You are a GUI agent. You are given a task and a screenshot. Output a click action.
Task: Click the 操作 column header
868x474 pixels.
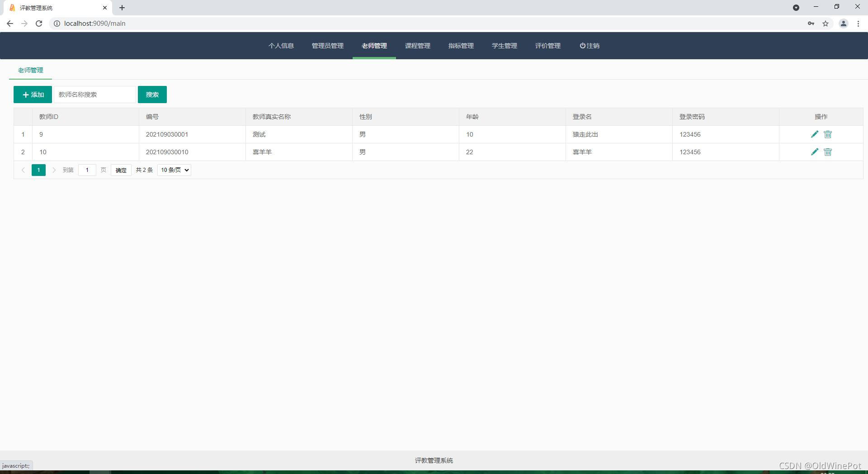click(821, 117)
